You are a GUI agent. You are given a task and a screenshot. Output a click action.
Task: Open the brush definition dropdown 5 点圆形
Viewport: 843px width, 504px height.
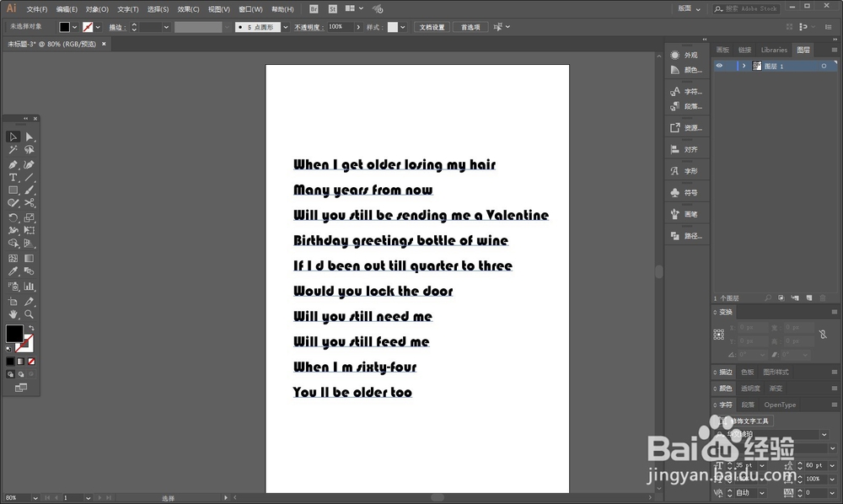tap(286, 27)
